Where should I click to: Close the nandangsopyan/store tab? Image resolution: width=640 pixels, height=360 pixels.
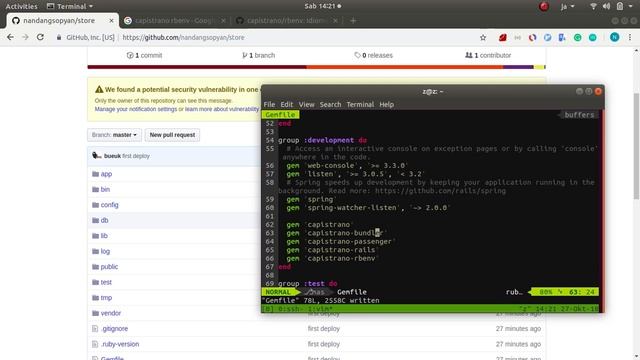tap(111, 20)
